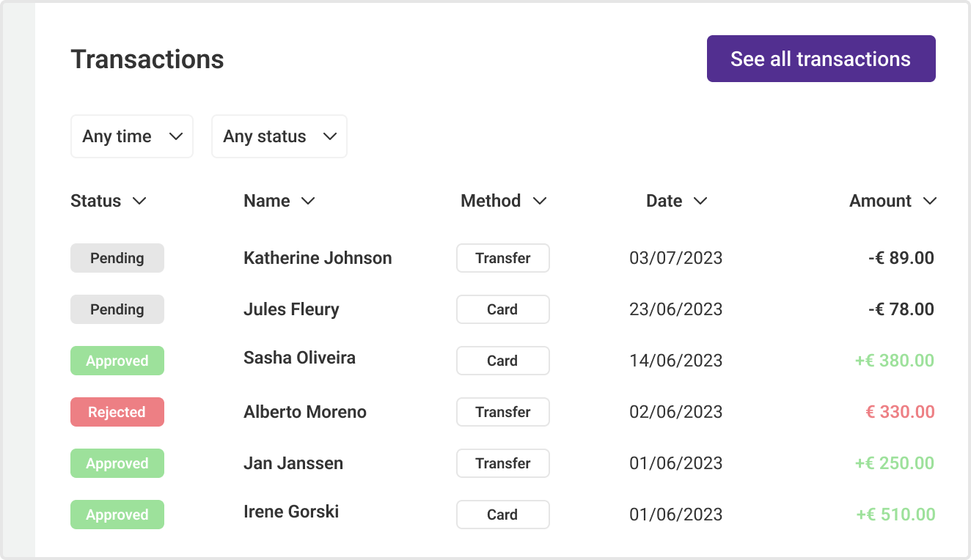Viewport: 971px width, 560px height.
Task: Click the Rejected status badge
Action: (117, 412)
